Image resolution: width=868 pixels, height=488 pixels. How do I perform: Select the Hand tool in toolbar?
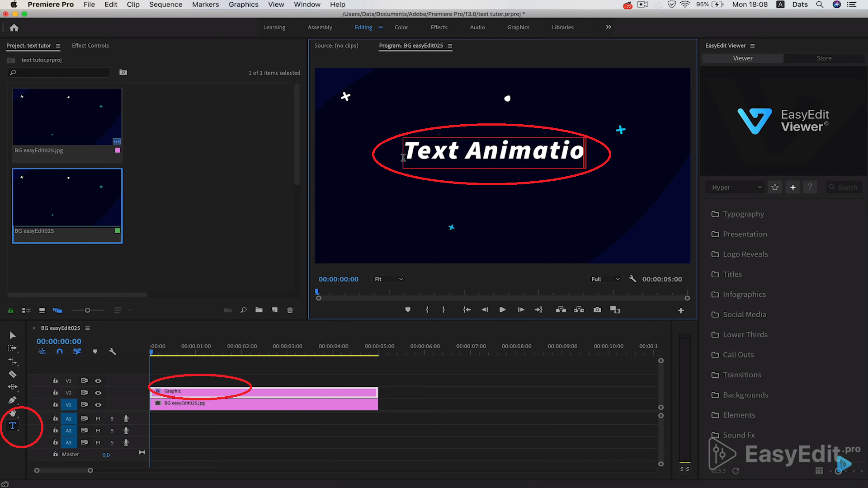point(12,413)
